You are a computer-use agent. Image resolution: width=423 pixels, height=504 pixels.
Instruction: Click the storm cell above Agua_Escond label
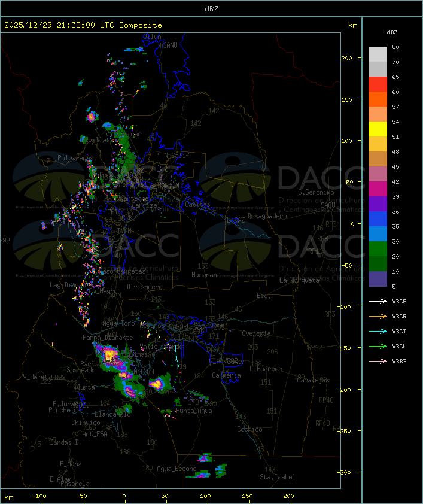click(x=205, y=457)
